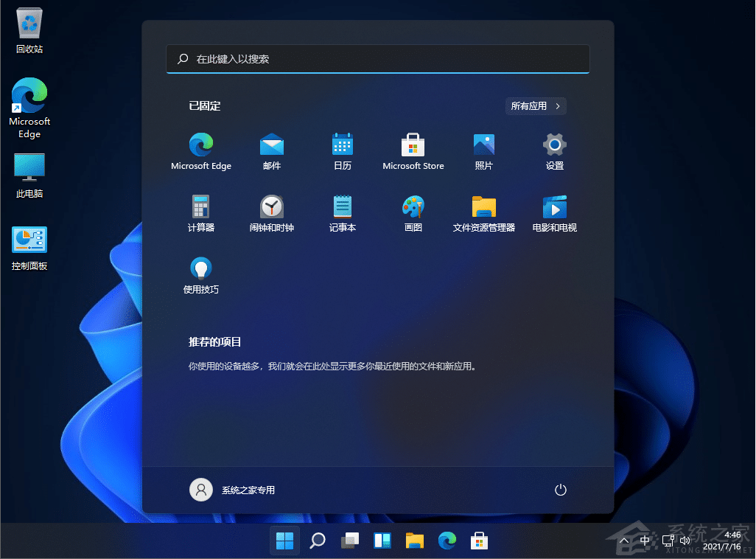Open Settings (设置) from pinned apps
Viewport: 756px width, 559px height.
[553, 151]
